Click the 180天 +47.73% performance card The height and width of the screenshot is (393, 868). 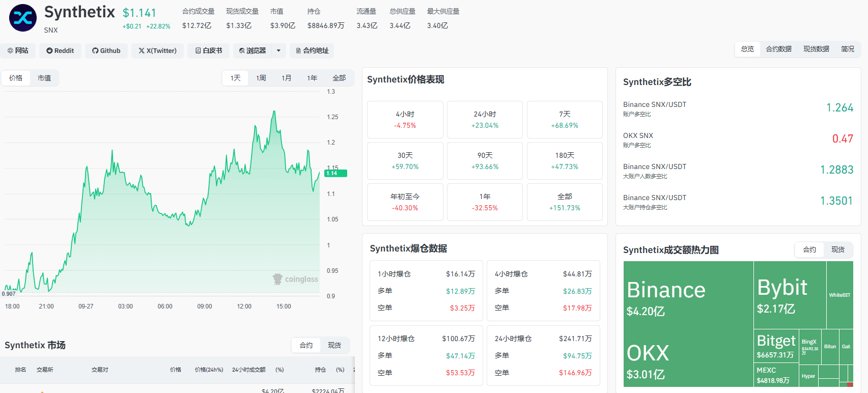point(565,161)
